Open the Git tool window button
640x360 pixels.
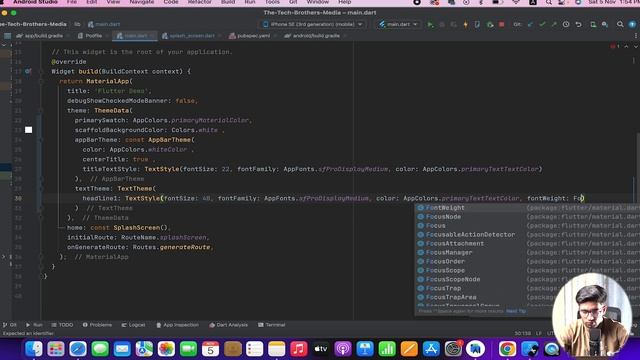[x=10, y=325]
